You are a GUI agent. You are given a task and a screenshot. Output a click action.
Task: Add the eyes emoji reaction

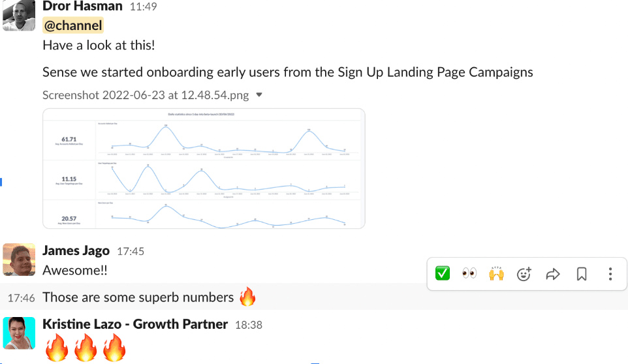click(x=469, y=274)
